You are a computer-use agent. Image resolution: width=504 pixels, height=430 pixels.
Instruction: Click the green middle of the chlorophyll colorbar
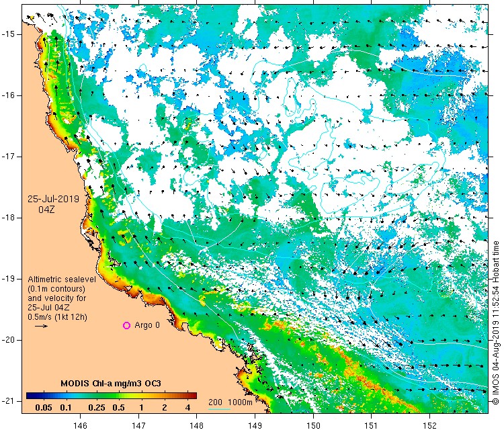106,396
